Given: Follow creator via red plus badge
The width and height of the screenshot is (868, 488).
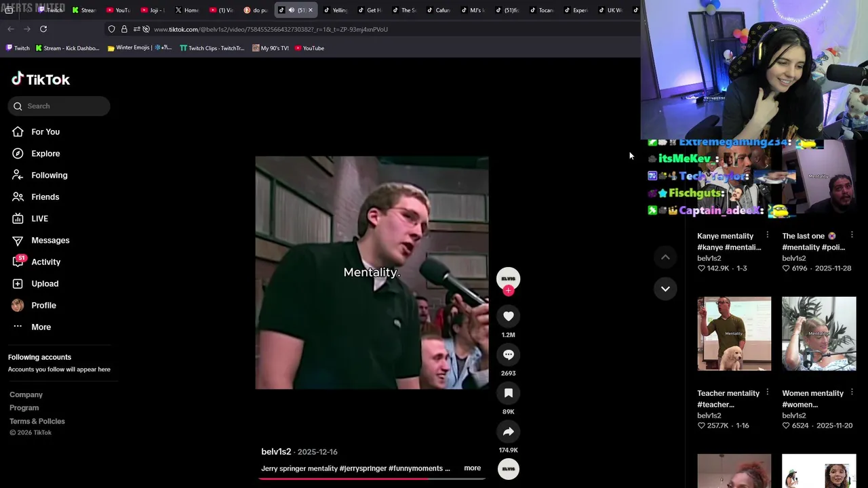Looking at the screenshot, I should click(x=509, y=291).
